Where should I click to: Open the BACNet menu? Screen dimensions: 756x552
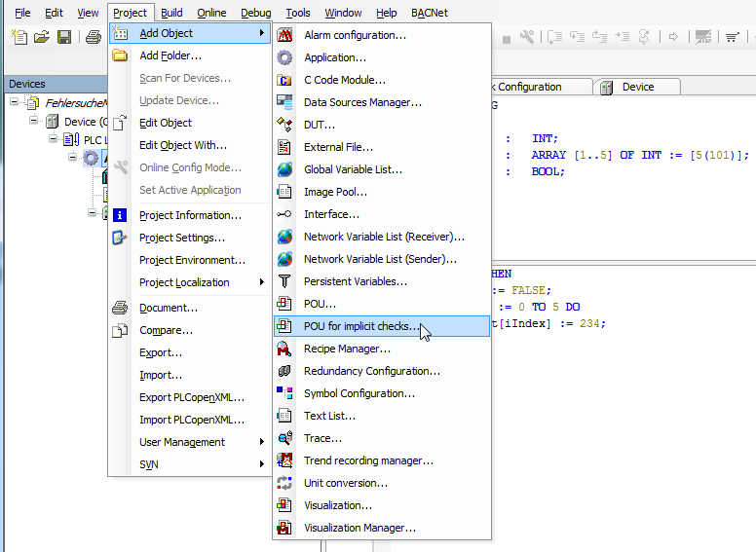pos(429,13)
